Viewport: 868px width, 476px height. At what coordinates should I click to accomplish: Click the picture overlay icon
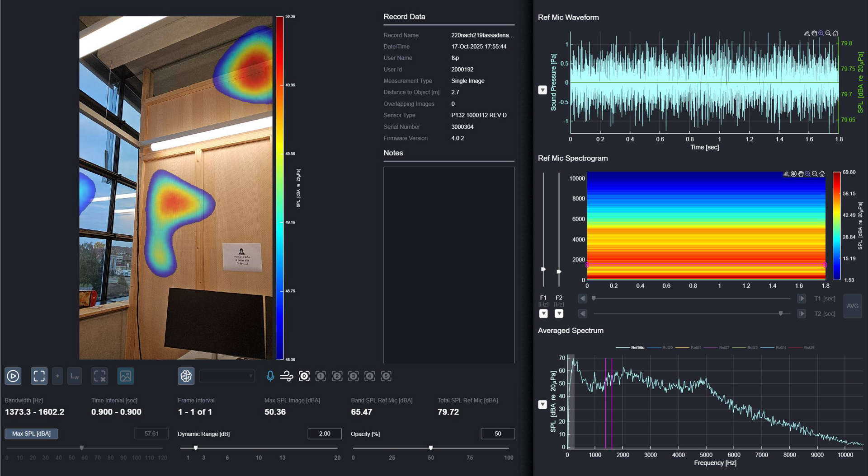[x=125, y=376]
